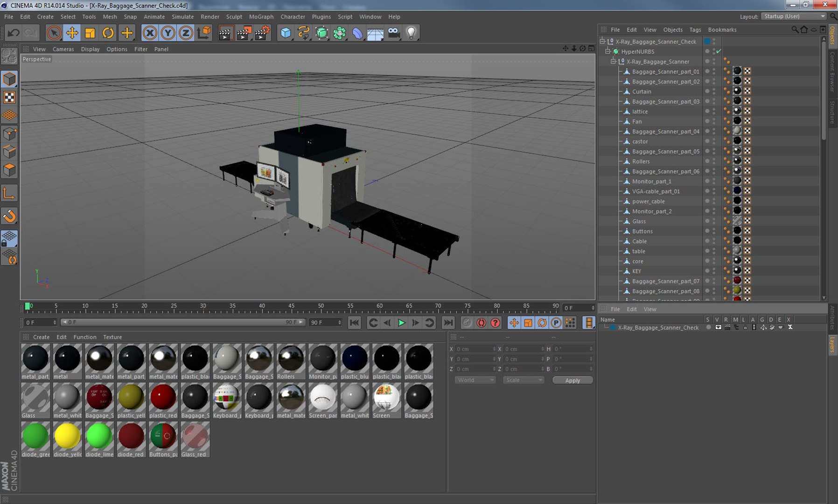Click the Make Editable icon
838x504 pixels.
tap(9, 56)
